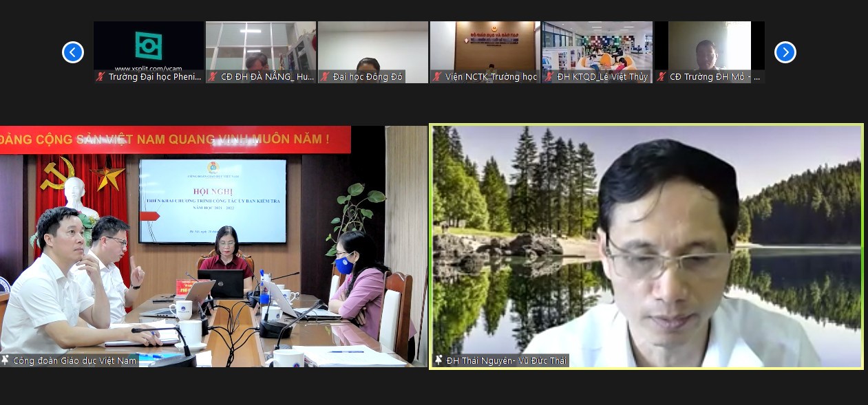Select the Trường Đại học Phenikaa video thumbnail
This screenshot has width=868, height=405.
click(x=149, y=47)
